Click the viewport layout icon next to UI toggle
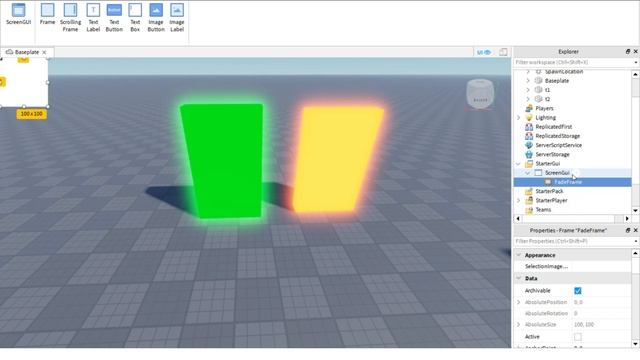This screenshot has height=360, width=640. [503, 52]
